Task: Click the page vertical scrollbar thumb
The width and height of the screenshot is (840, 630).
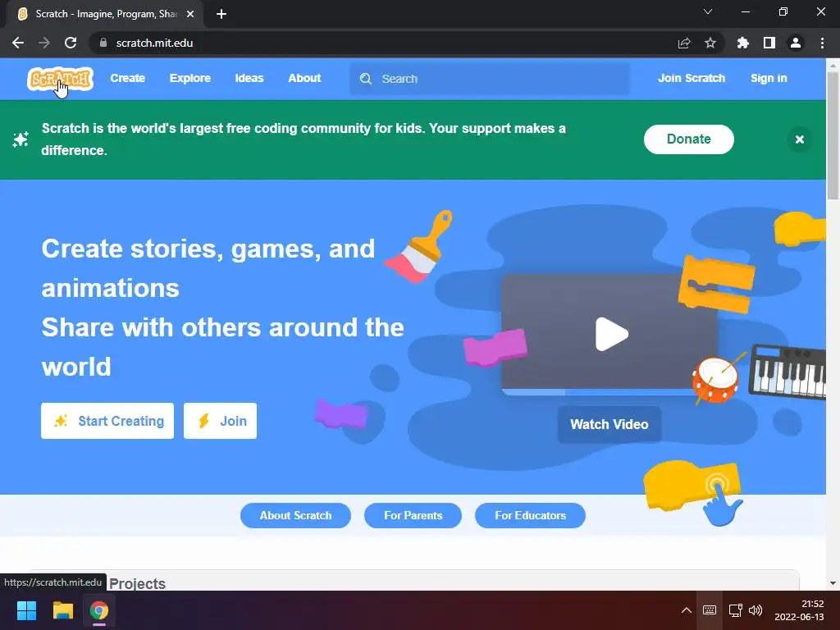Action: 833,135
